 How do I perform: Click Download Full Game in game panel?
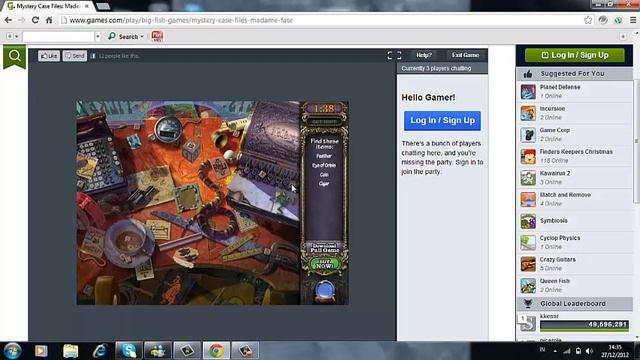(x=324, y=248)
